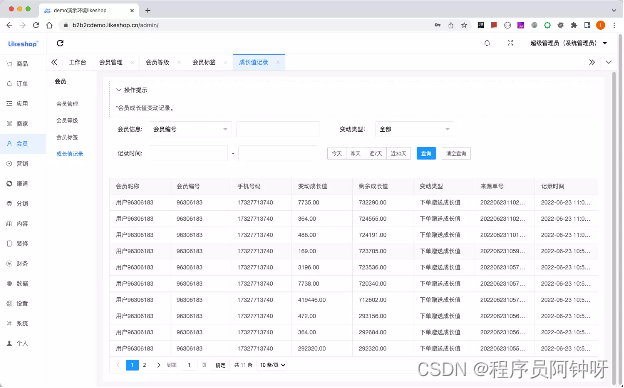Image resolution: width=624 pixels, height=388 pixels.
Task: Close the 会员标签 page tab
Action: [x=225, y=62]
